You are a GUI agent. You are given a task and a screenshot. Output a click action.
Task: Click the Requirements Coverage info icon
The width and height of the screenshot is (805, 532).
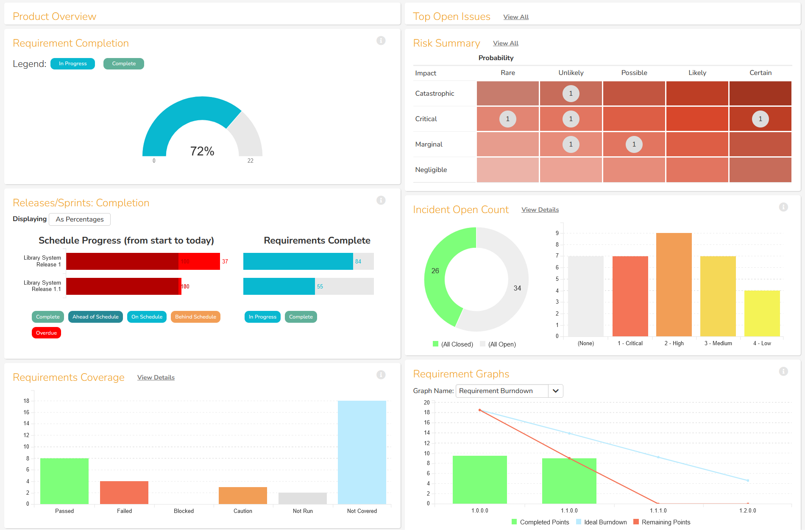(x=381, y=375)
